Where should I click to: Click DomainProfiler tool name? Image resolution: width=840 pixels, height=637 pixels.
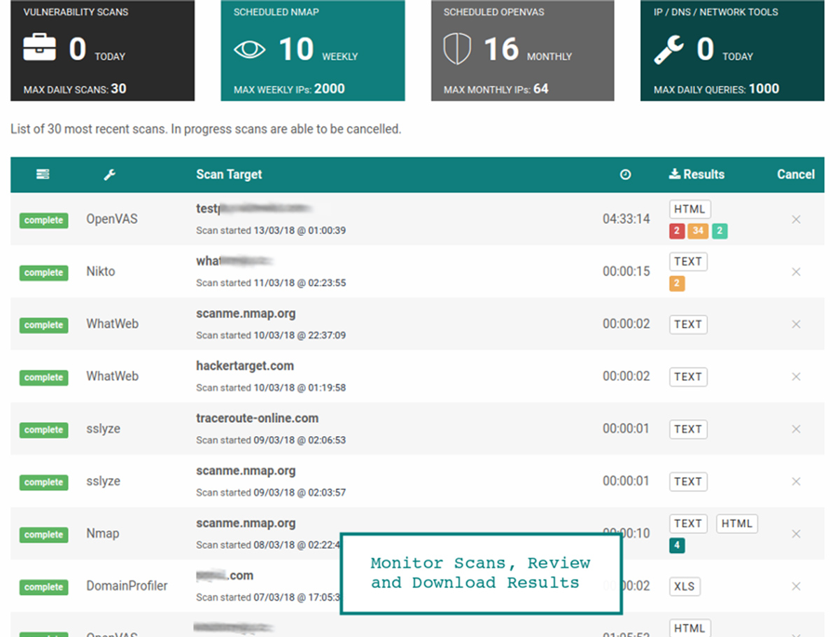tap(127, 586)
